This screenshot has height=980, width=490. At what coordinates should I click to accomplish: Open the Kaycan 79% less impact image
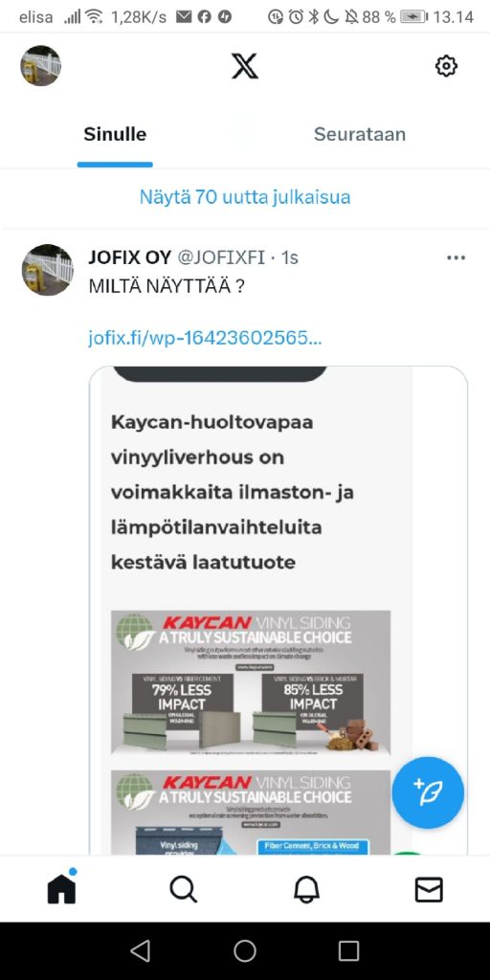pos(251,681)
